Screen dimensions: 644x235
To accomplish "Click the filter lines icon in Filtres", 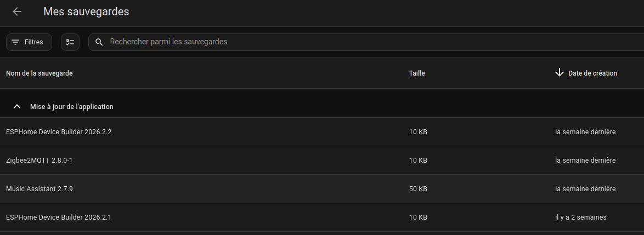I will [15, 42].
